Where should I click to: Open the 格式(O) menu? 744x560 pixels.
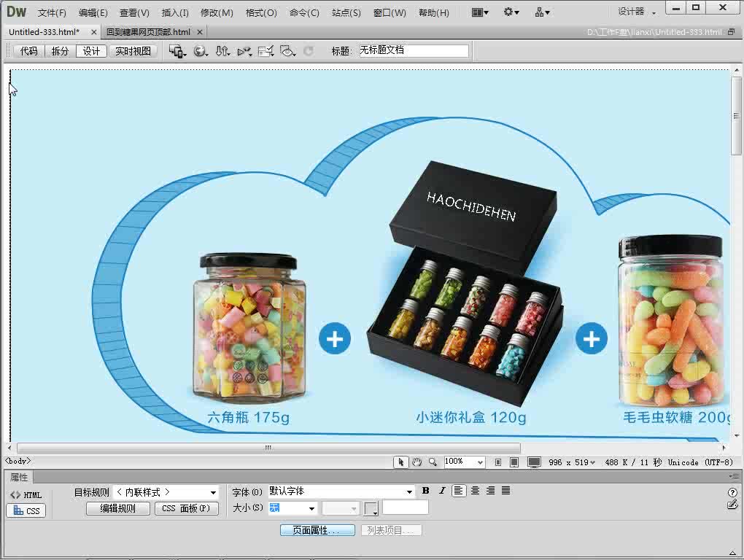261,13
